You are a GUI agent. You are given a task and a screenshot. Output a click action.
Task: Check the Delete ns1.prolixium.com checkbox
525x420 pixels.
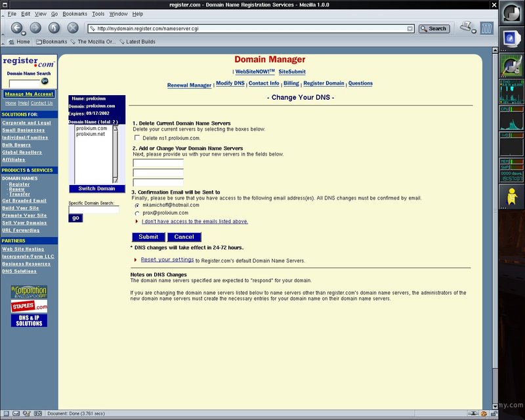click(x=137, y=138)
